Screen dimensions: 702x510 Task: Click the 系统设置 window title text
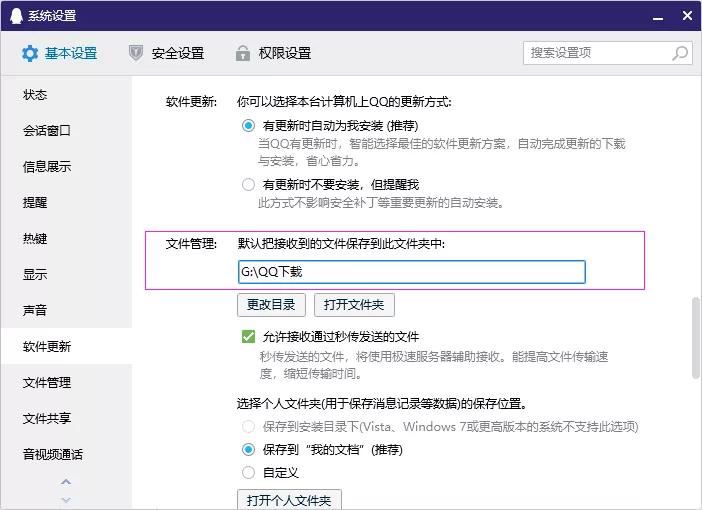tap(52, 16)
